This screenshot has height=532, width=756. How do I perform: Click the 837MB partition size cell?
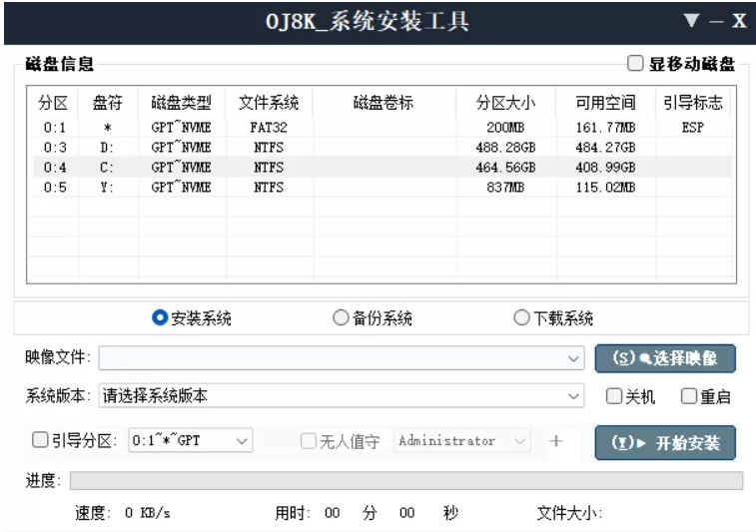click(505, 187)
